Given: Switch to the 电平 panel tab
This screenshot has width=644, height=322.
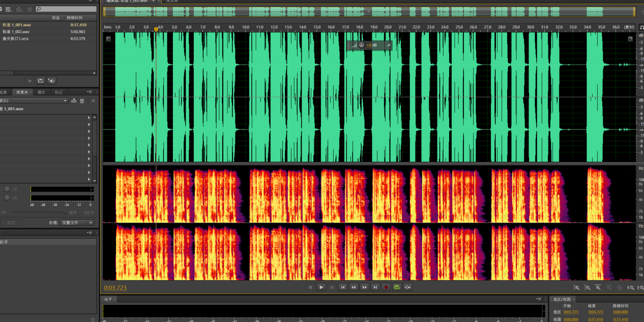Looking at the screenshot, I should tap(108, 299).
